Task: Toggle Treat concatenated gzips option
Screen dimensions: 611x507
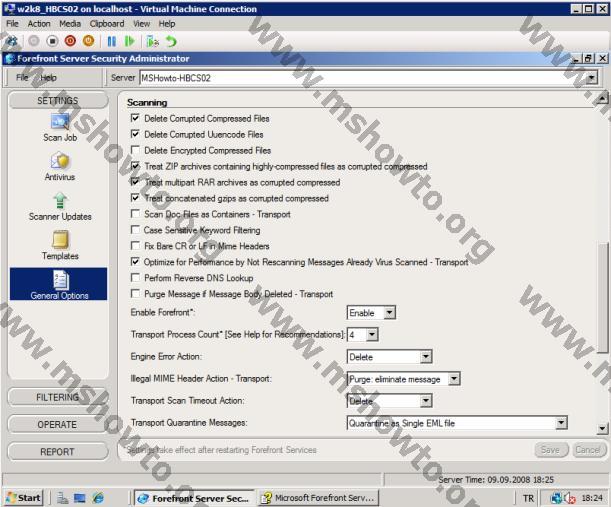Action: pyautogui.click(x=135, y=198)
